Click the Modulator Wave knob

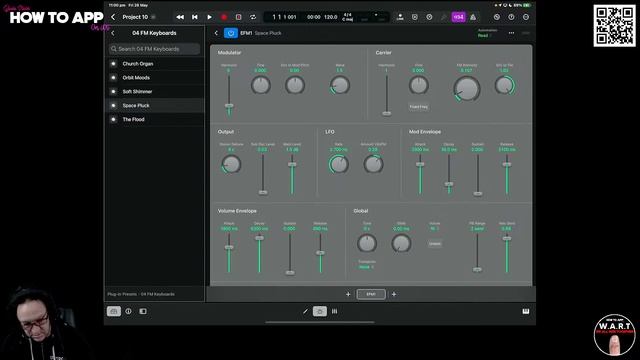340,85
